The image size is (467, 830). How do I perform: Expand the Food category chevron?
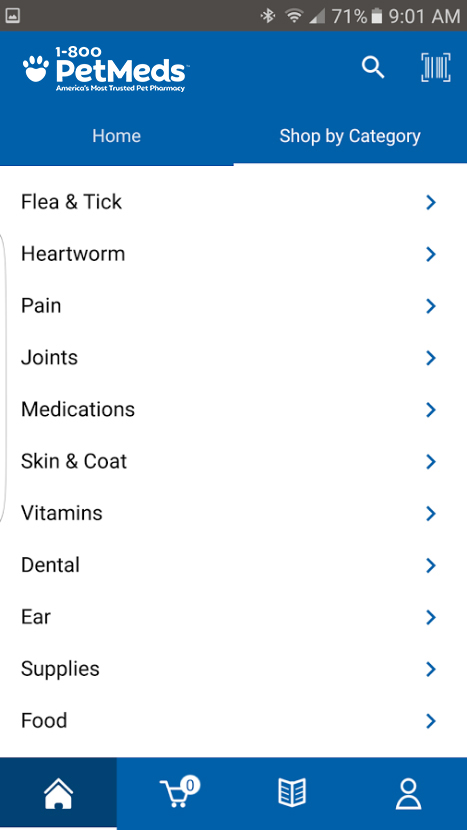431,720
